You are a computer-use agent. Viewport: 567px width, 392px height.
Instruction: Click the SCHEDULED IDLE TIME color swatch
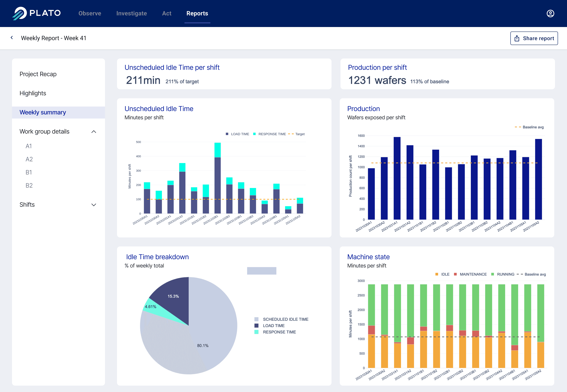pyautogui.click(x=257, y=319)
